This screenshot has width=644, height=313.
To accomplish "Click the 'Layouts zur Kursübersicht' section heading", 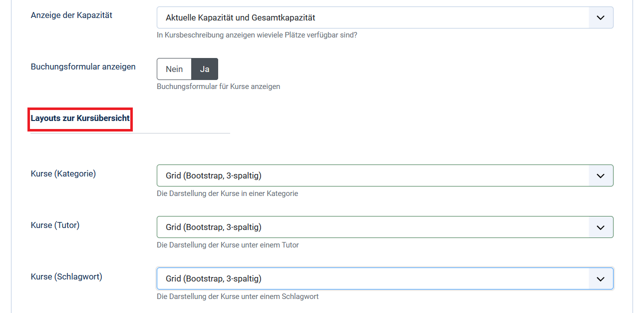I will (x=80, y=118).
